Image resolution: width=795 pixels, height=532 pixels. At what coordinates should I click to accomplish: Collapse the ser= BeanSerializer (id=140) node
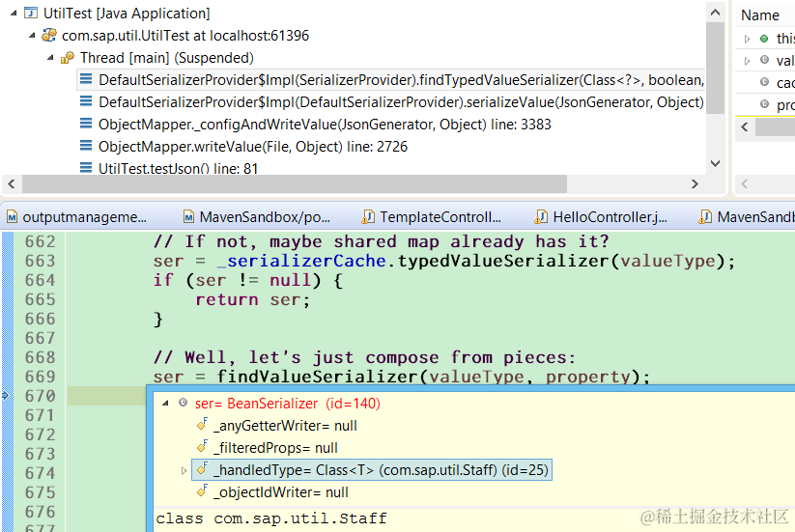tap(165, 404)
